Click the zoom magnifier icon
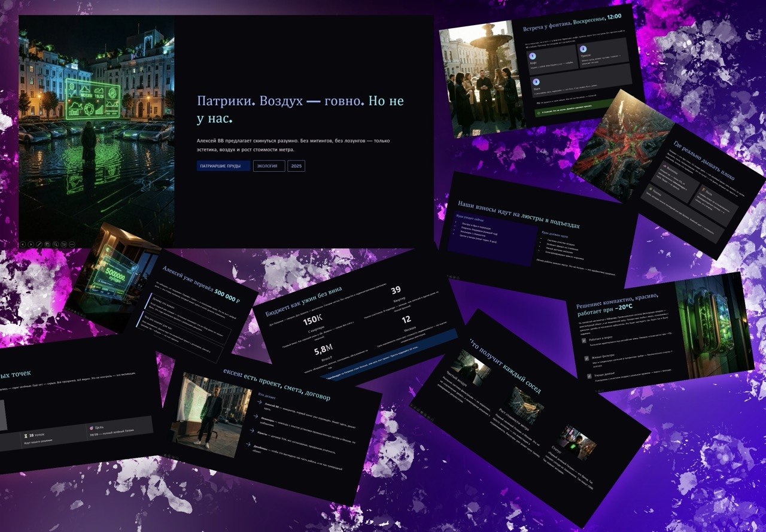 56,244
